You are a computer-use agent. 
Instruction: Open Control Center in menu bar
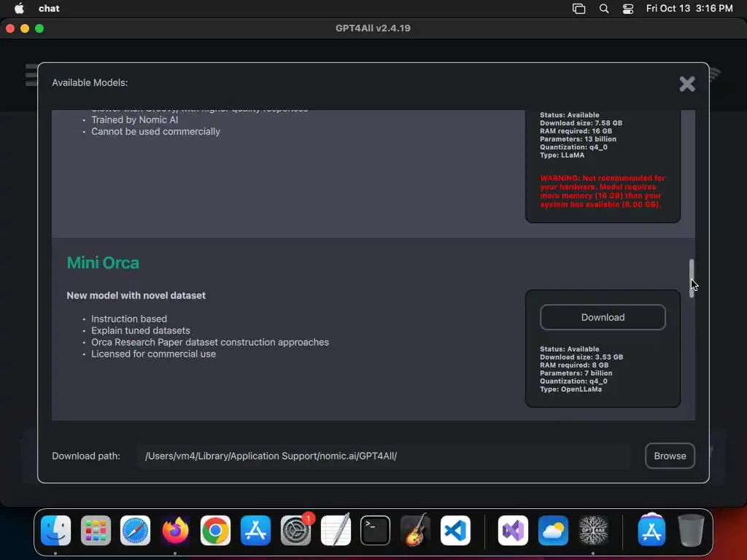tap(628, 8)
